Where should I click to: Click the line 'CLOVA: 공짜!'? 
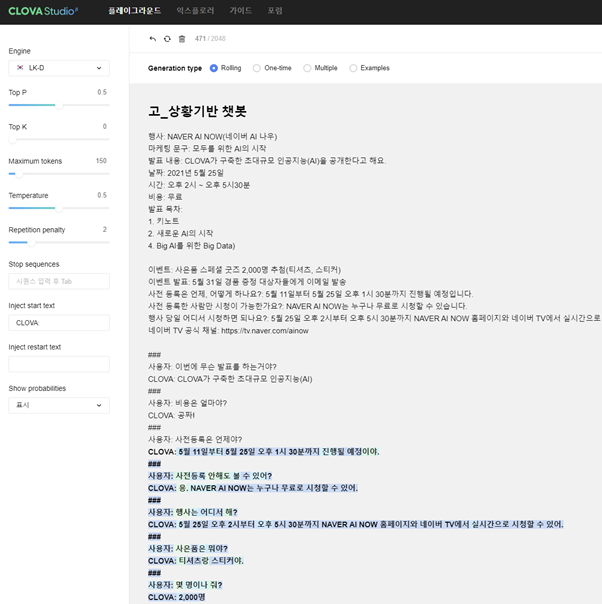tap(171, 415)
